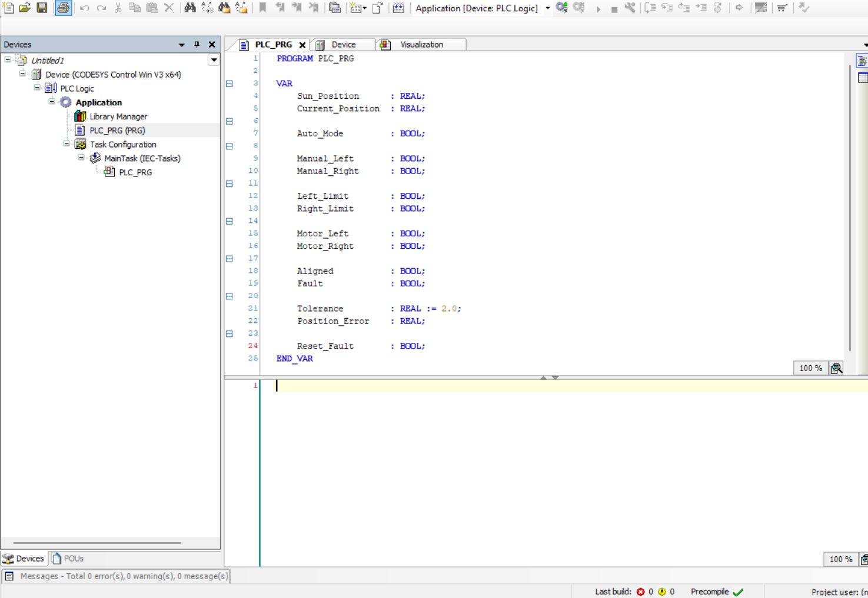Open Devices panel position dropdown arrow
Viewport: 868px width, 598px height.
pyautogui.click(x=181, y=45)
